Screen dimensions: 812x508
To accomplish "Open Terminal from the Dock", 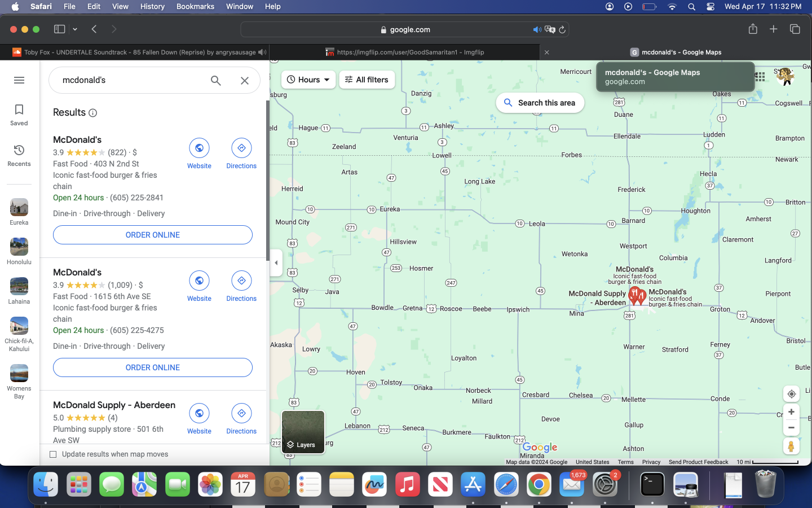I will click(652, 484).
